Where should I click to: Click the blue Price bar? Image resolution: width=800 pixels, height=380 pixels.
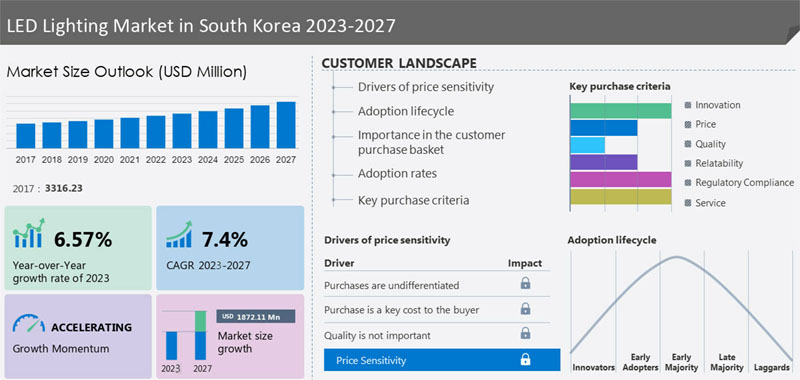[604, 128]
